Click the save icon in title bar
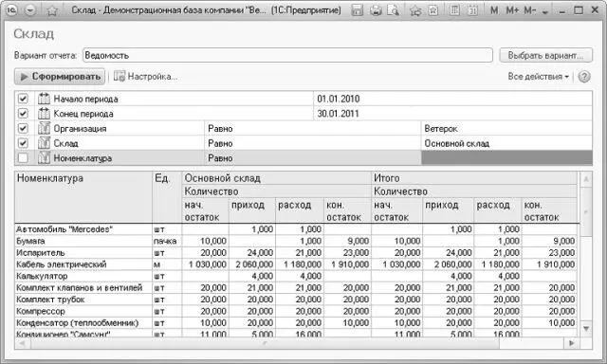607x364 pixels. pyautogui.click(x=357, y=10)
